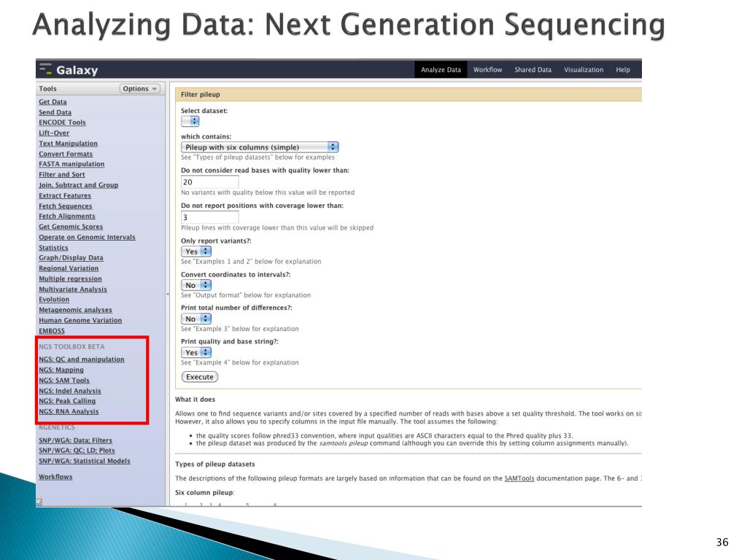The image size is (747, 560).
Task: Open Print quality and base string dropdown
Action: (196, 353)
